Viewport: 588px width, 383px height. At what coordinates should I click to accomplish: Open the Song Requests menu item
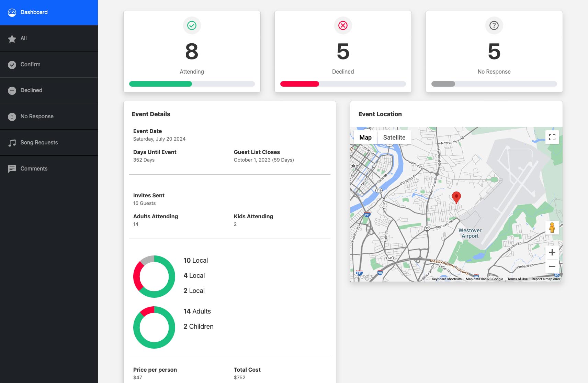[39, 143]
